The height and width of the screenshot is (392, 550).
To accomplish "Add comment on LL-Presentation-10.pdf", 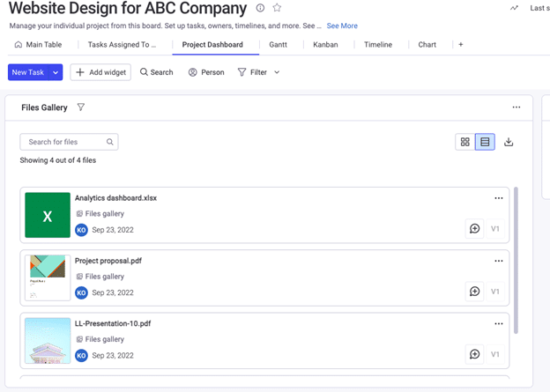I will click(x=474, y=354).
